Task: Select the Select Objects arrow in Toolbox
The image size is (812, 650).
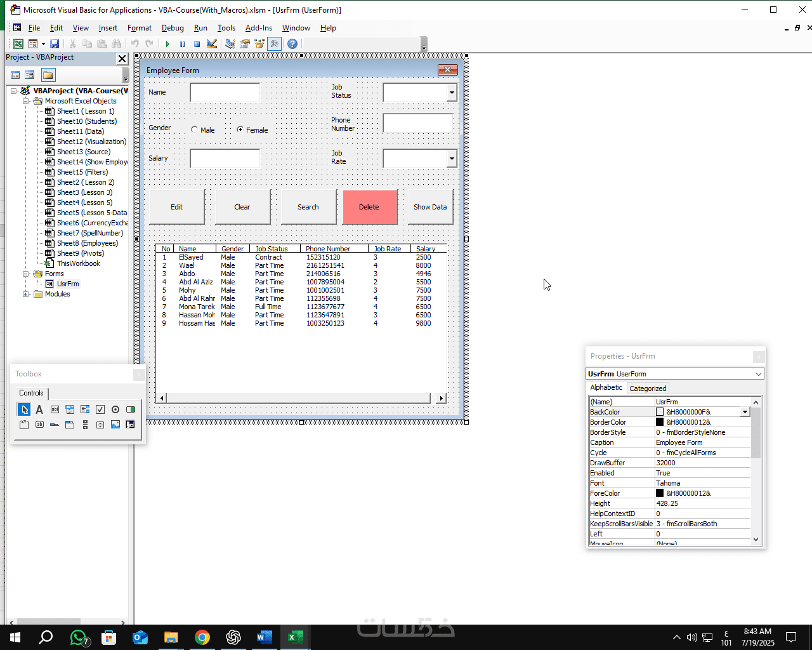Action: (x=24, y=409)
